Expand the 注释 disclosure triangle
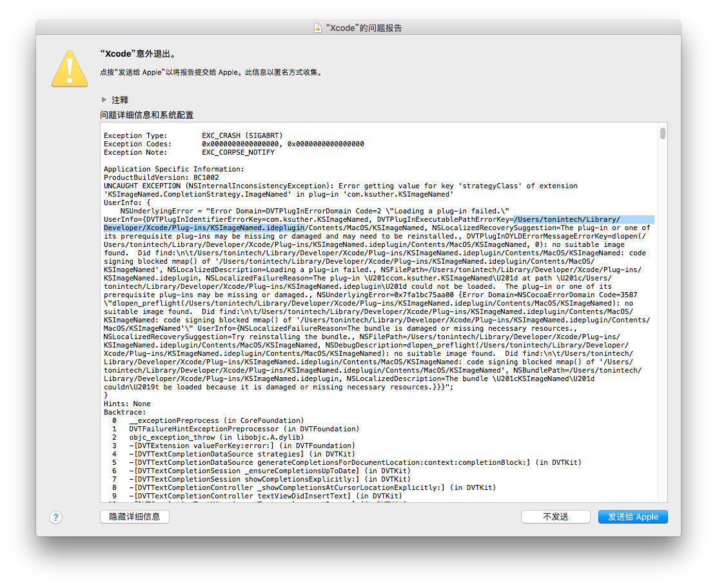 click(104, 100)
